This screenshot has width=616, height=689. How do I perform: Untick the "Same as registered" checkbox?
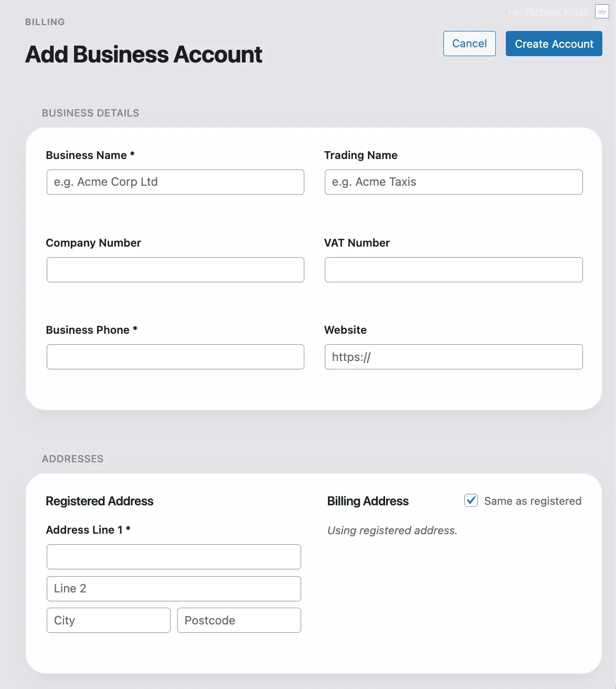[x=471, y=501]
